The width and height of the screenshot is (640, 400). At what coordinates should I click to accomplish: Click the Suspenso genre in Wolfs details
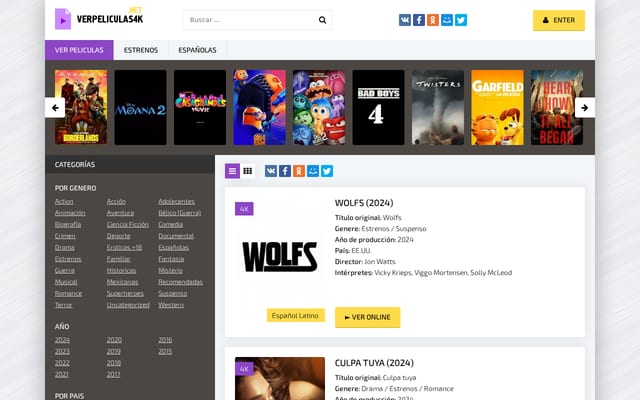pyautogui.click(x=411, y=229)
